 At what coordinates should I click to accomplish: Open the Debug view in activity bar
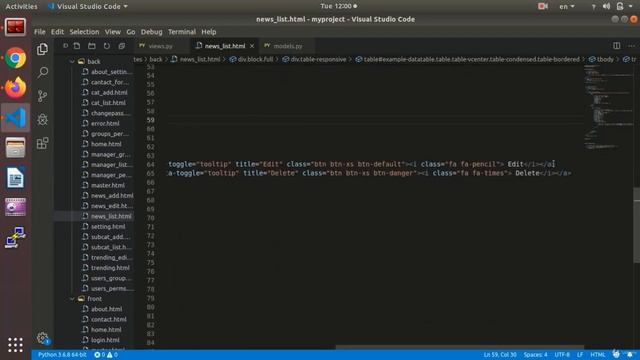point(42,120)
